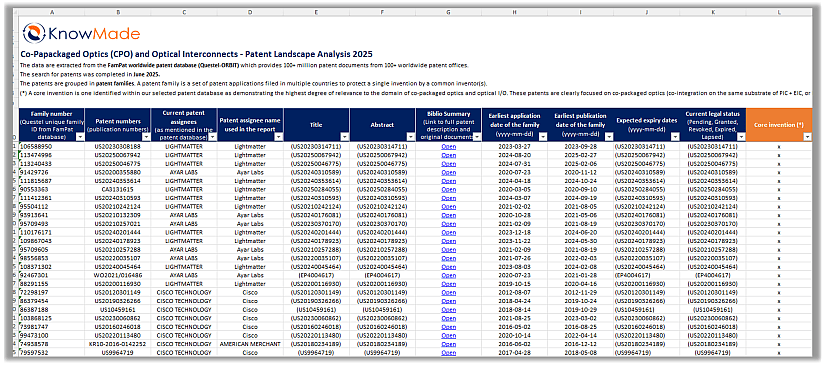This screenshot has width=825, height=365.
Task: Open the Patent numbers column filter dropdown
Action: click(145, 137)
